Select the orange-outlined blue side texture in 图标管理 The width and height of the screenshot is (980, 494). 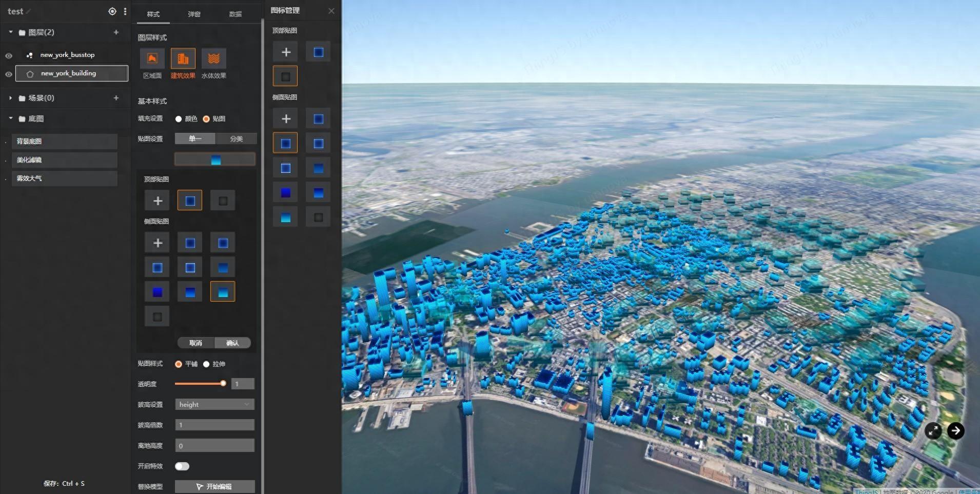pyautogui.click(x=285, y=143)
